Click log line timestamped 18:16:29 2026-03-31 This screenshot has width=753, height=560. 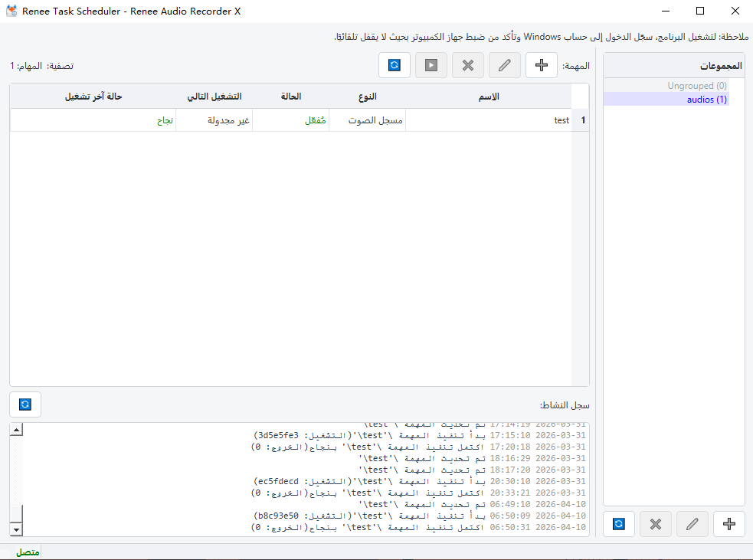point(472,459)
